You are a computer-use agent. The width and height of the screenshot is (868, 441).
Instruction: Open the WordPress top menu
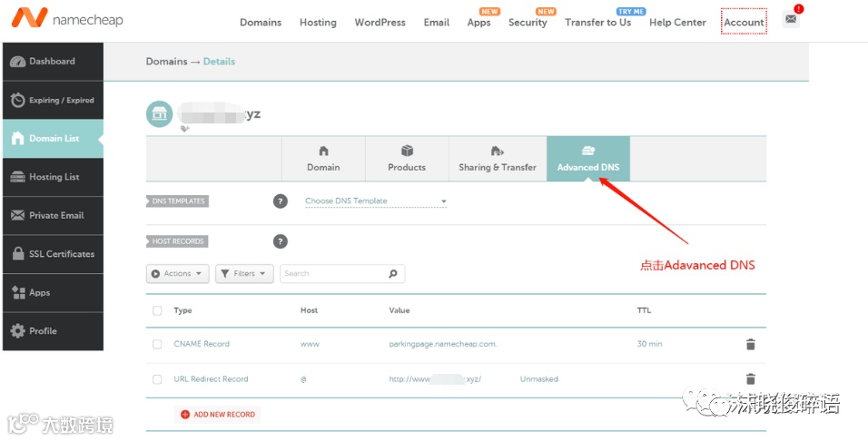pyautogui.click(x=380, y=23)
